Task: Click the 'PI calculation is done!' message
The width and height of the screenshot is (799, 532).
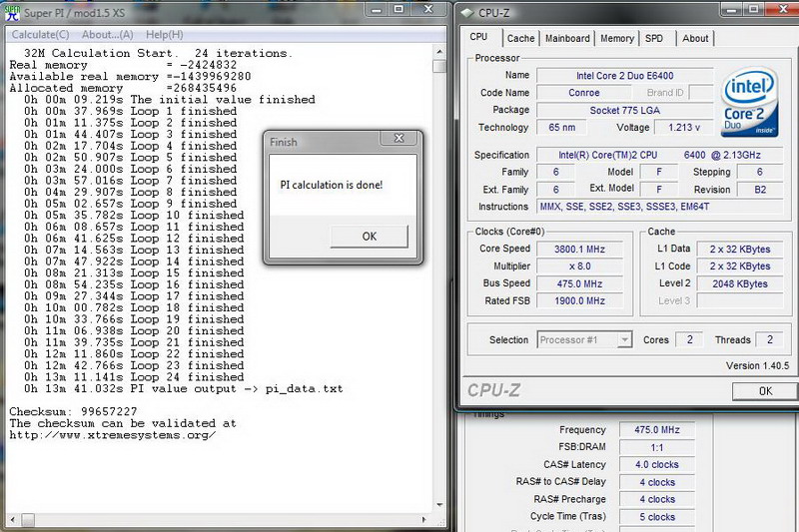Action: tap(332, 185)
